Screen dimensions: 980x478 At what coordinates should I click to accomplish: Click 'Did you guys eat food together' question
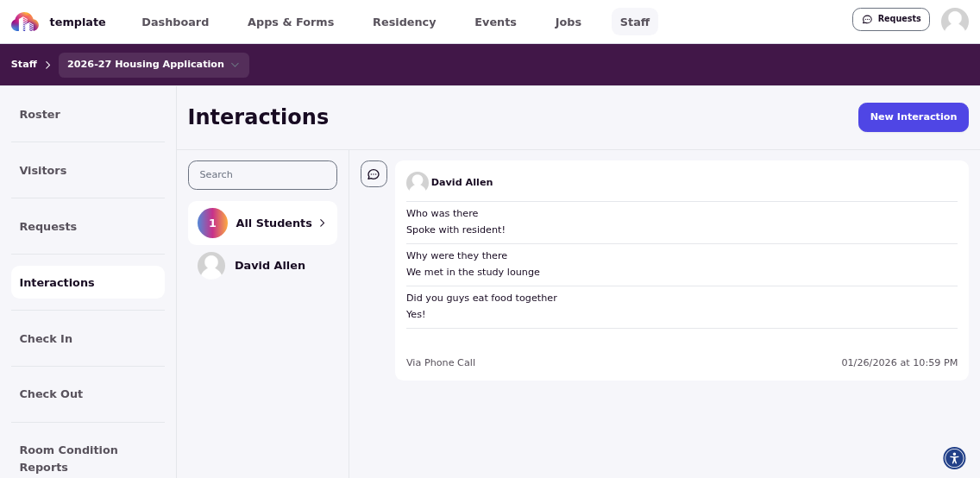coord(481,298)
